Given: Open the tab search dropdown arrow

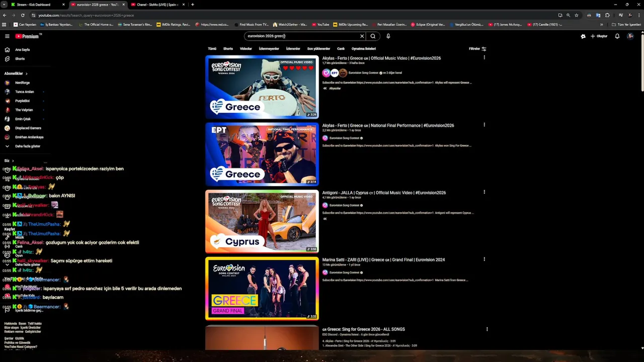Looking at the screenshot, I should 4,5.
